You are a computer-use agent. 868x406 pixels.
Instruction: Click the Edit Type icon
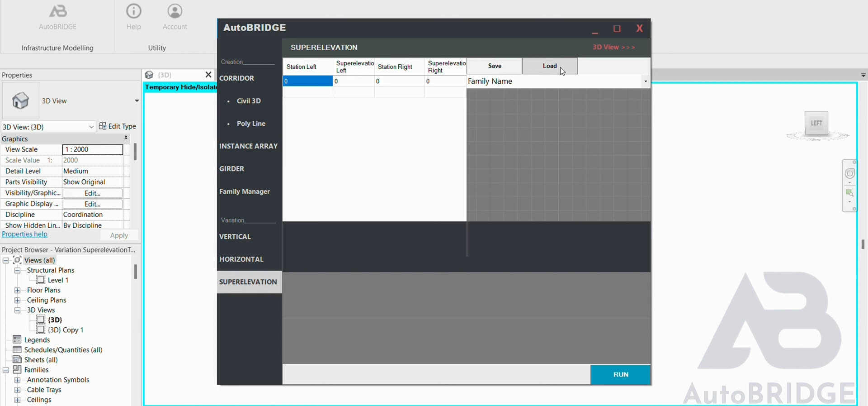click(103, 126)
